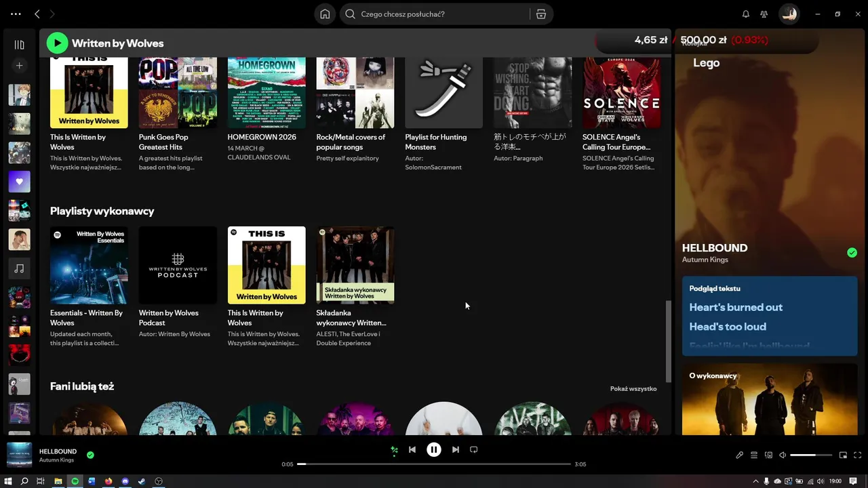Open HOMEGROWN 2026 card
The width and height of the screenshot is (868, 488).
tap(267, 108)
